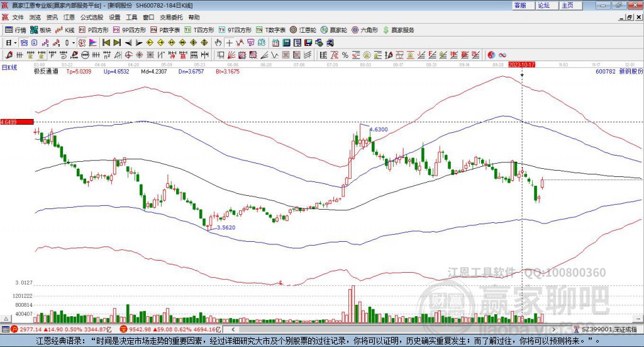Click the 沪 index 2977.14 status entry
644x347 pixels.
pos(61,329)
